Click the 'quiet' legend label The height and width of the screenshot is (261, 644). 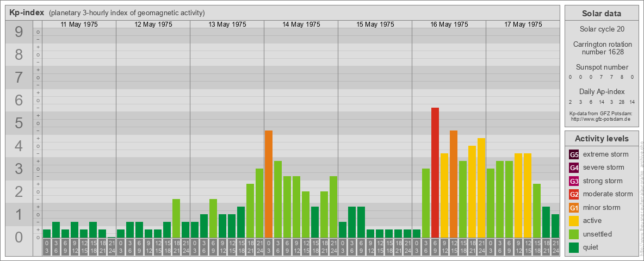(591, 247)
